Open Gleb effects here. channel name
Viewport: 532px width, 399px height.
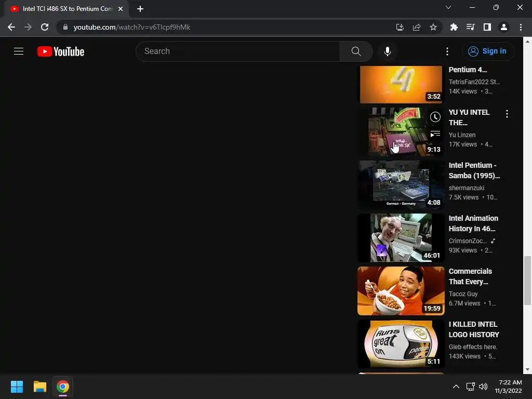point(473,347)
